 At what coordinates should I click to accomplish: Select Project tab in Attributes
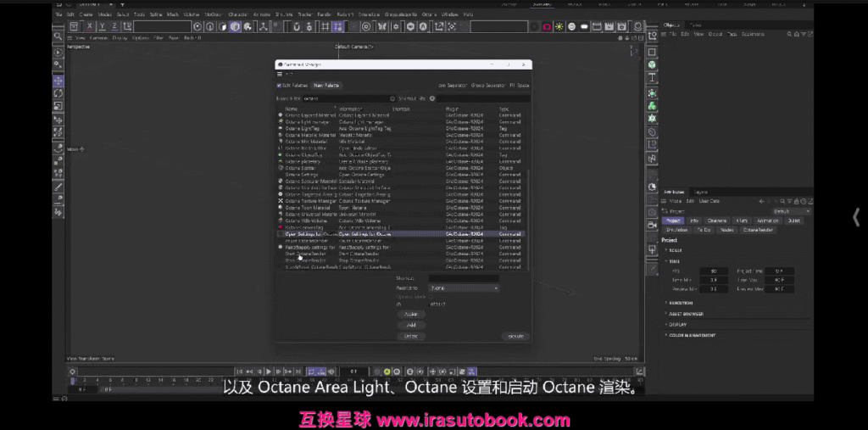[x=673, y=221]
